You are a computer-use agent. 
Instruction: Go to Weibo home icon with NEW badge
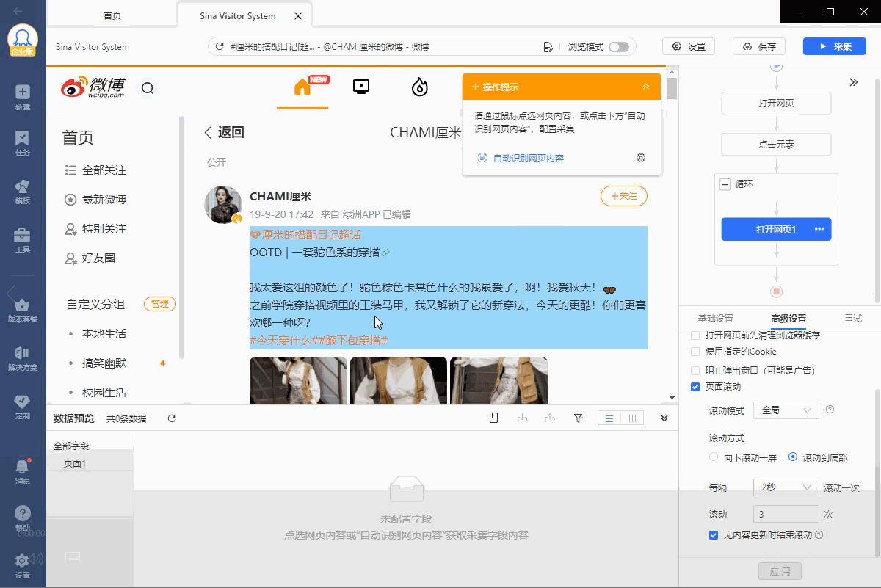pos(302,87)
